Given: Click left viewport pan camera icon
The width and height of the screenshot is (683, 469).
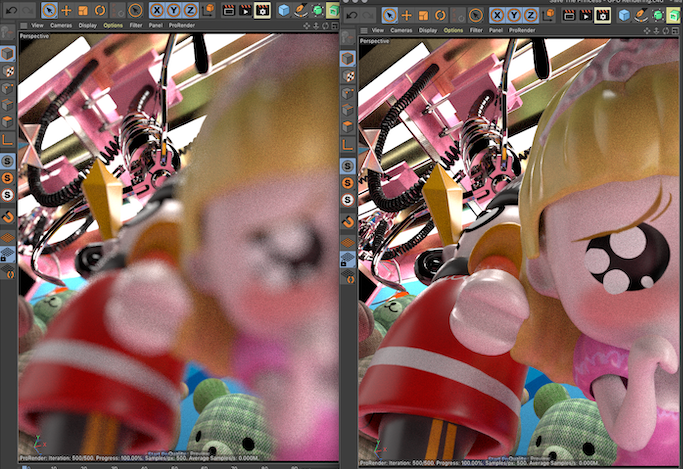Looking at the screenshot, I should [x=307, y=26].
